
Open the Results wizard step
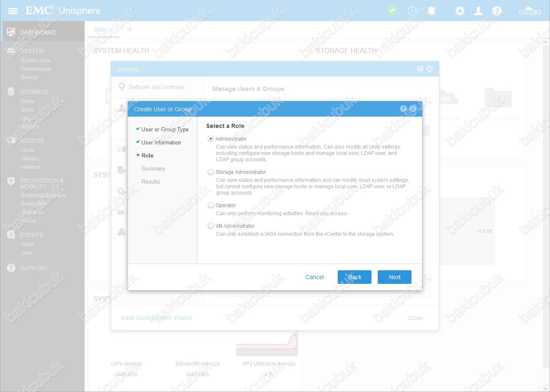(151, 181)
